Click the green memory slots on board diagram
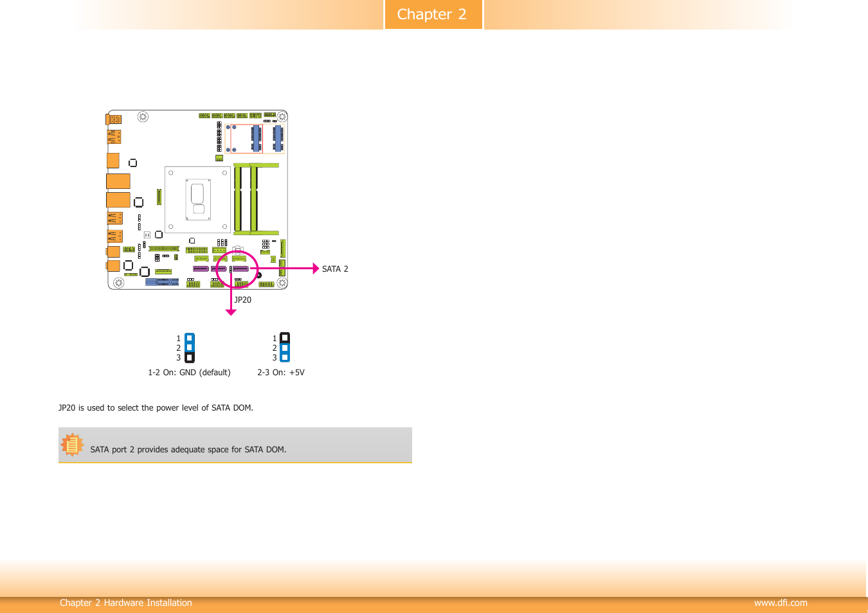Screen dimensions: 868x613 256,199
